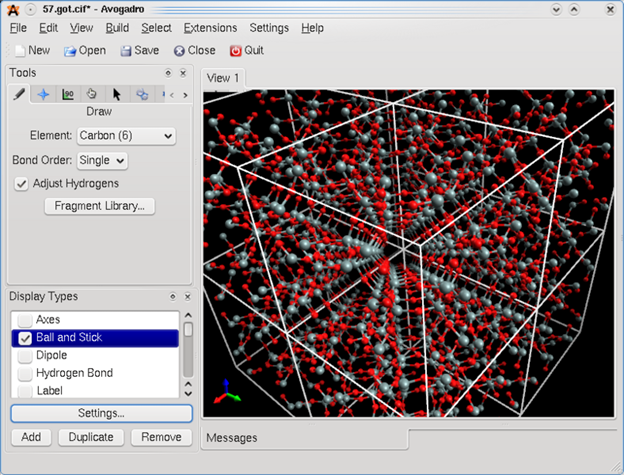This screenshot has width=624, height=475.
Task: Select the Draw pencil tool tab
Action: [x=19, y=94]
